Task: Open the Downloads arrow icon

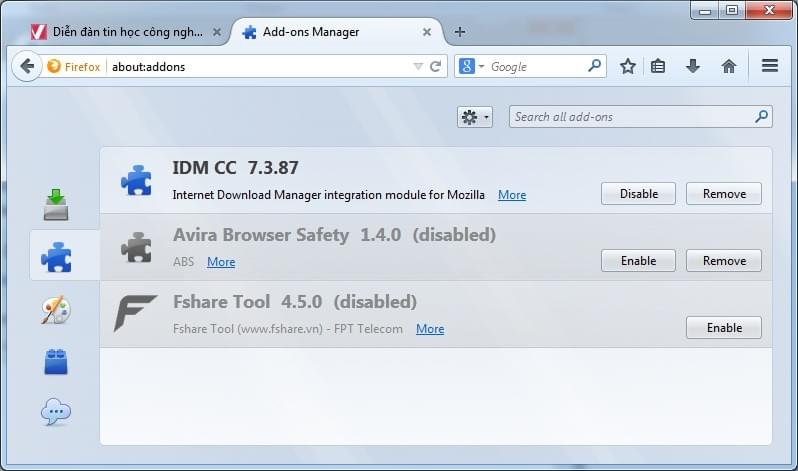Action: click(x=693, y=66)
